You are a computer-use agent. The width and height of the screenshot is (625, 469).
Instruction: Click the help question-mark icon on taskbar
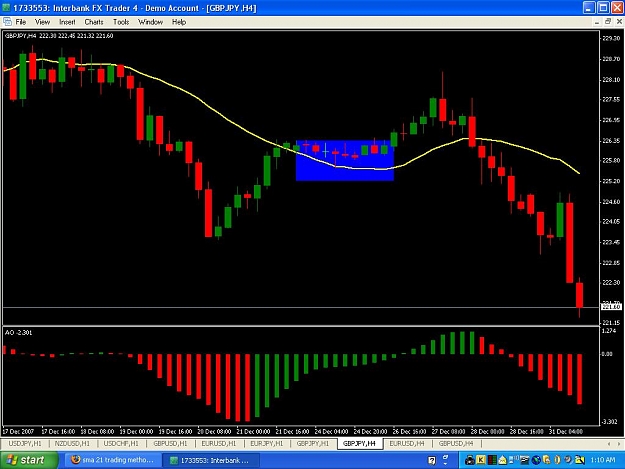(432, 460)
